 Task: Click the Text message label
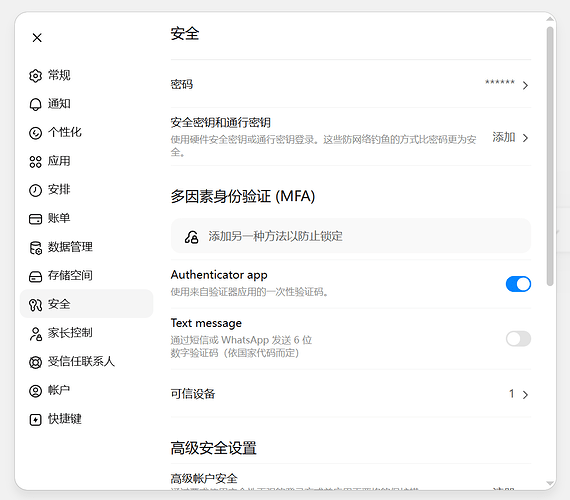pos(206,323)
